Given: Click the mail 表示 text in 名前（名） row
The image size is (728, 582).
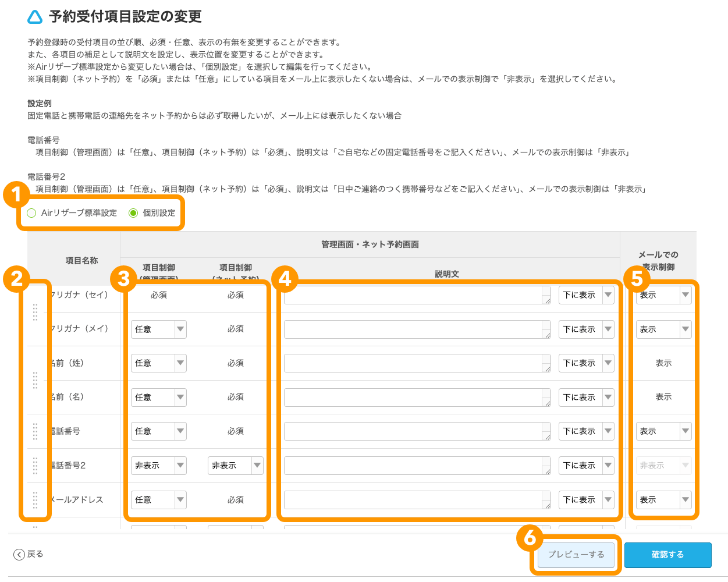Looking at the screenshot, I should (x=664, y=397).
